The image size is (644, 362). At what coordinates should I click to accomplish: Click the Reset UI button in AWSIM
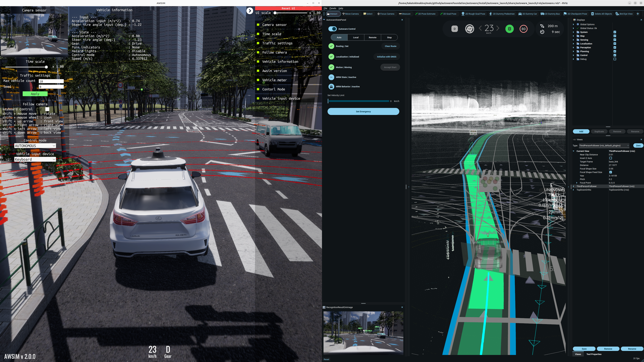click(288, 8)
